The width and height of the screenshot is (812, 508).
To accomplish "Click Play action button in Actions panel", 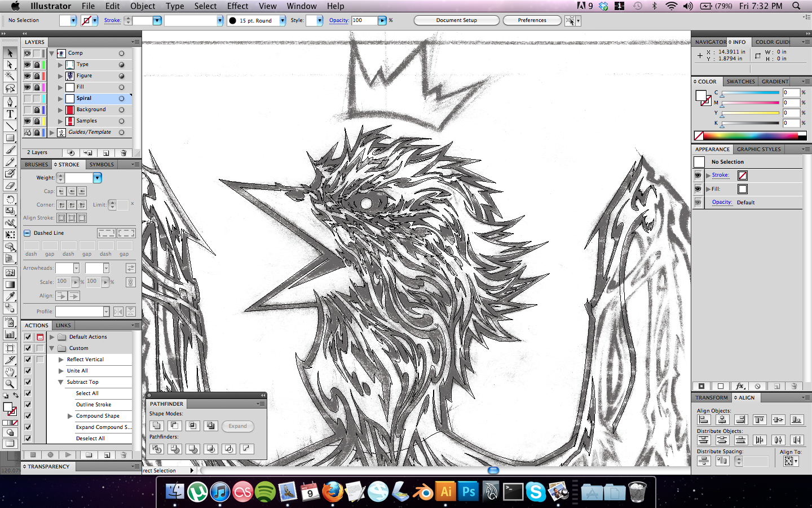I will (x=68, y=454).
